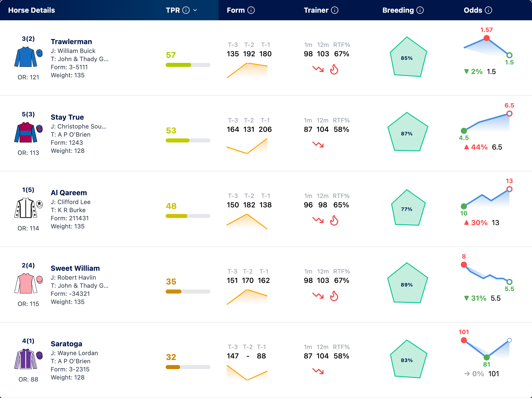Click Trawlerman's hot trainer flame icon

(x=334, y=69)
